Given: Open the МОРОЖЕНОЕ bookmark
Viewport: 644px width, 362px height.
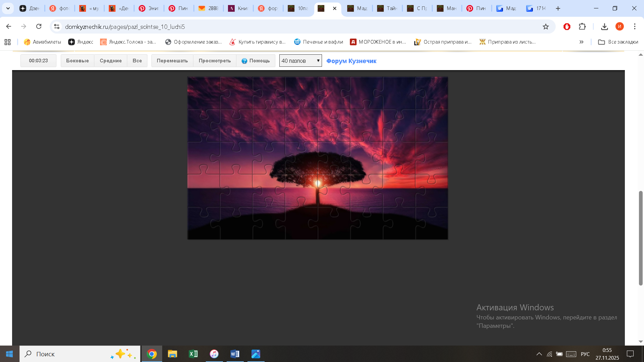Looking at the screenshot, I should point(378,42).
